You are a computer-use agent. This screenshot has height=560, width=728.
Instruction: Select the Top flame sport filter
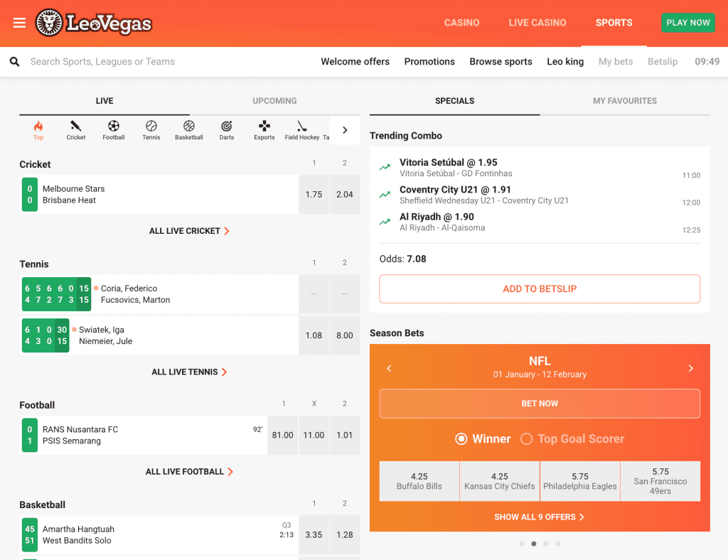38,130
